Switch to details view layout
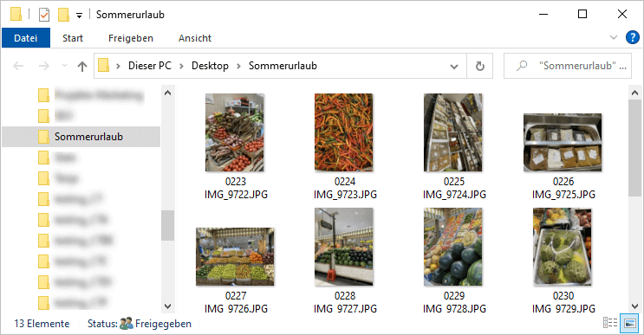The height and width of the screenshot is (335, 644). 610,323
